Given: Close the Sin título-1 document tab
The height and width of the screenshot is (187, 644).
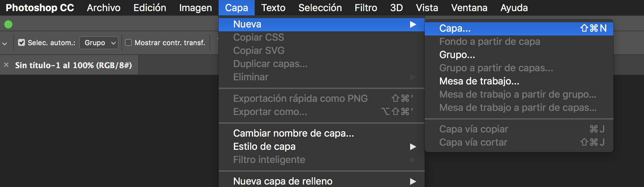Looking at the screenshot, I should [x=6, y=65].
